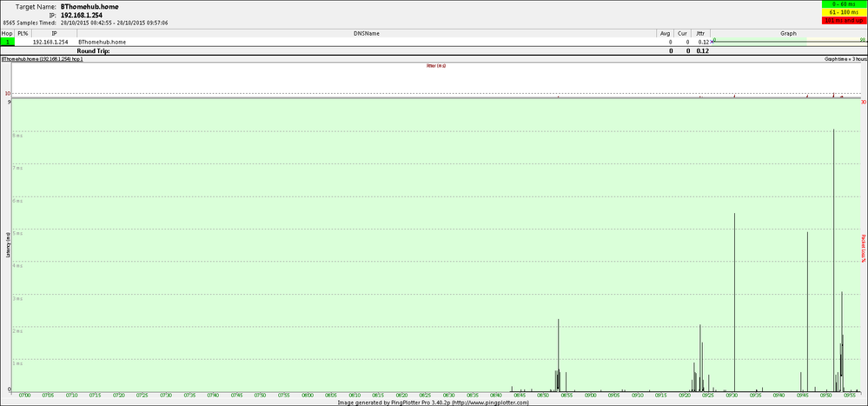Click the Graph time = 3 hours label
Image resolution: width=868 pixels, height=406 pixels.
pos(845,58)
